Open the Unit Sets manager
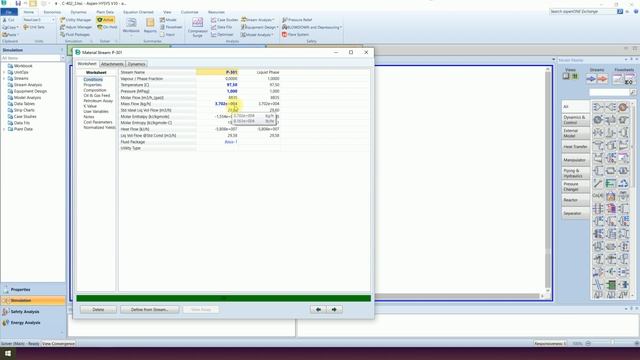This screenshot has width=640, height=360. point(34,27)
